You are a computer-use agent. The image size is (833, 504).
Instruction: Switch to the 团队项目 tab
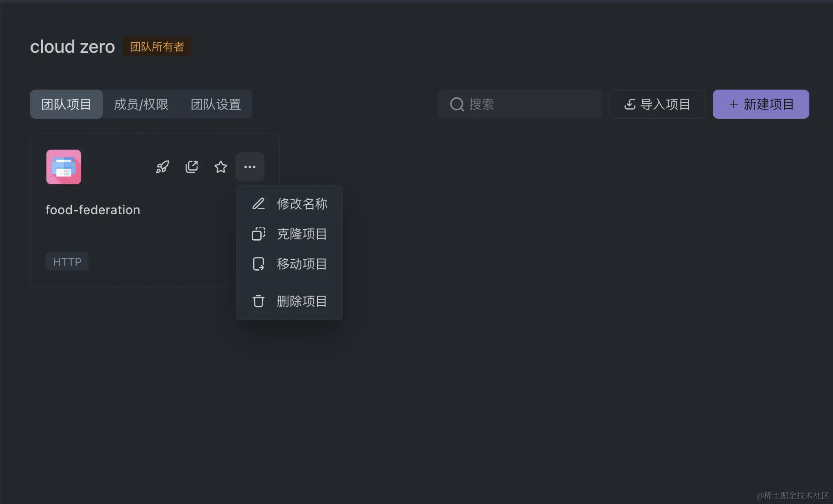[x=66, y=104]
